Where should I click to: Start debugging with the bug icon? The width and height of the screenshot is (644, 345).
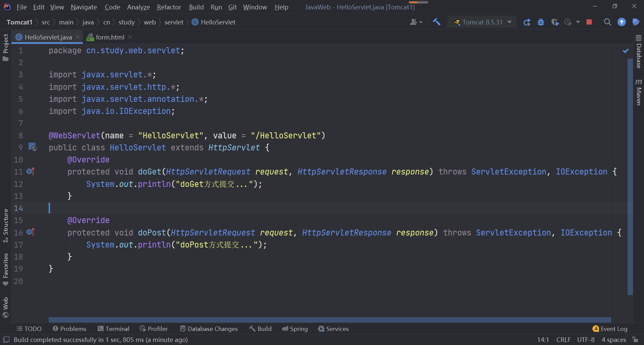[x=541, y=22]
